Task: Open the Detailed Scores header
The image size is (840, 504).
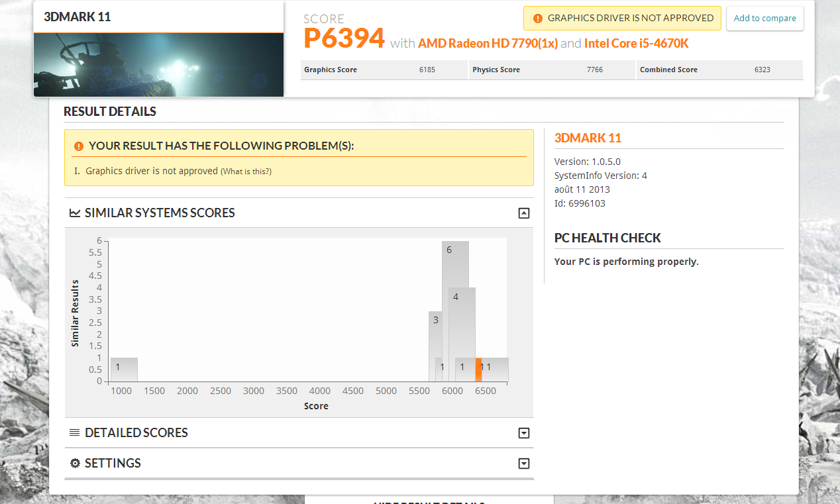Action: click(x=299, y=433)
